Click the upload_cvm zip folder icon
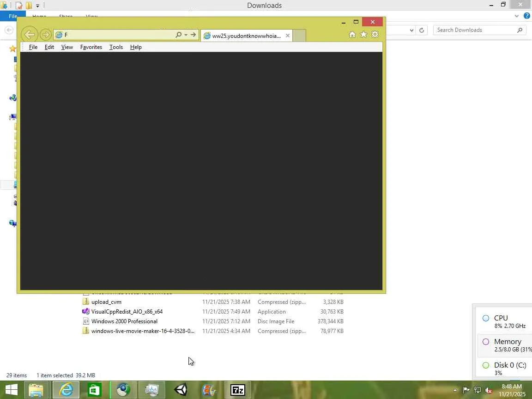532x399 pixels. tap(86, 302)
